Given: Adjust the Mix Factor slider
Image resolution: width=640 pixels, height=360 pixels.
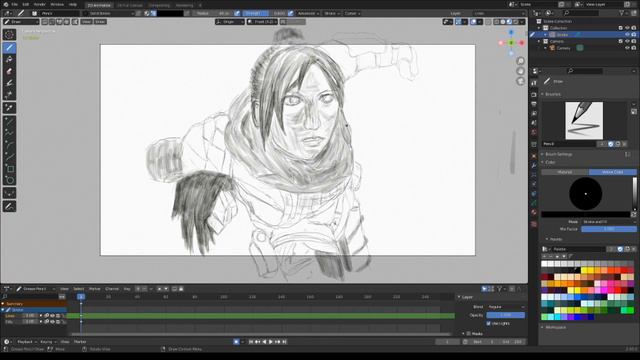Looking at the screenshot, I should [x=609, y=229].
